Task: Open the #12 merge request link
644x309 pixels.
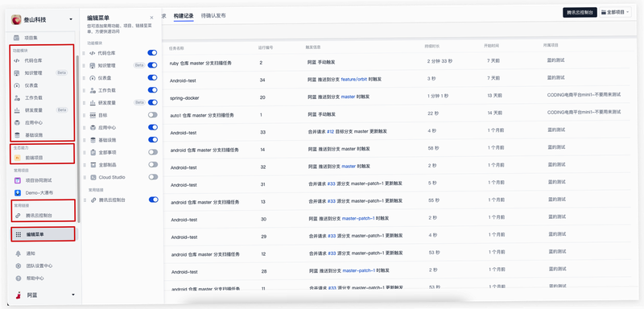Action: pos(331,132)
